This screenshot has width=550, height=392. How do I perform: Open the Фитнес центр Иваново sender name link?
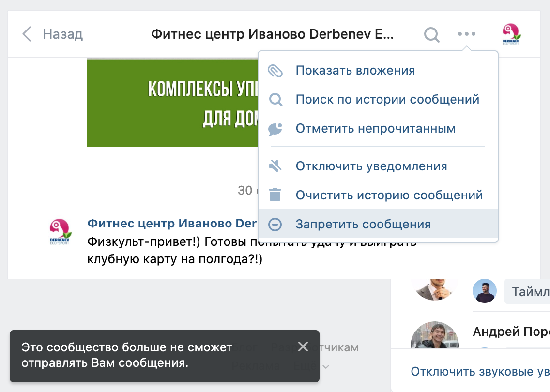172,223
